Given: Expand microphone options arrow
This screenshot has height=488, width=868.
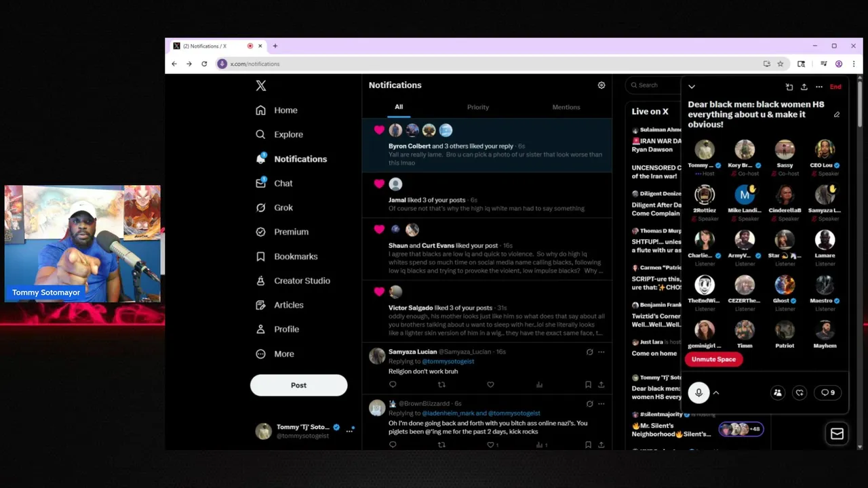Looking at the screenshot, I should (716, 392).
